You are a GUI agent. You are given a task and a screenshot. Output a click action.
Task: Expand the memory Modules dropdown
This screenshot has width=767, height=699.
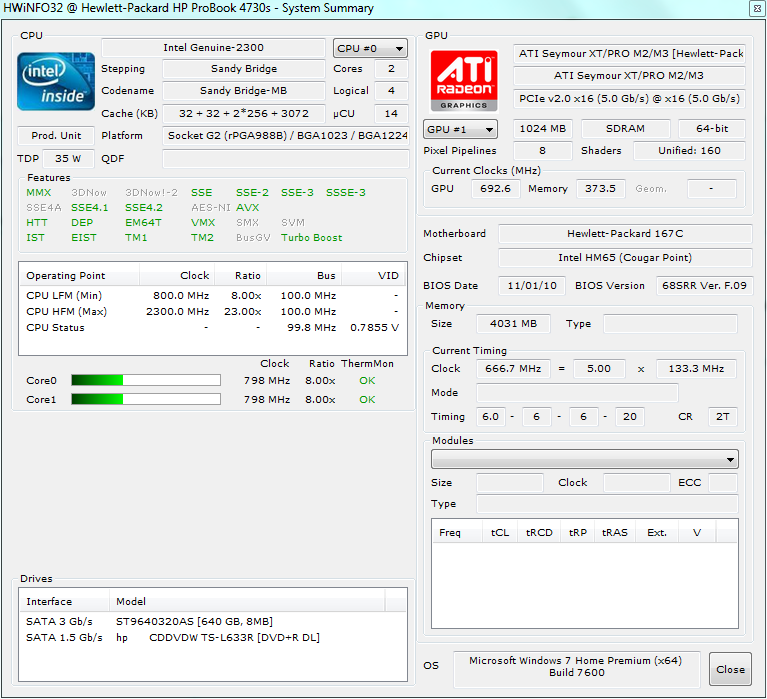point(585,459)
